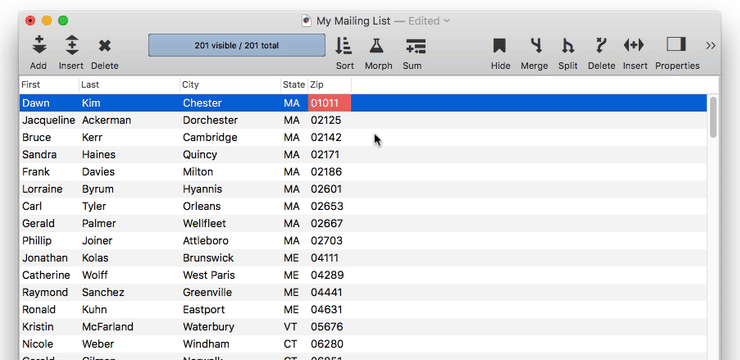Click the Merge fields icon

coord(536,45)
